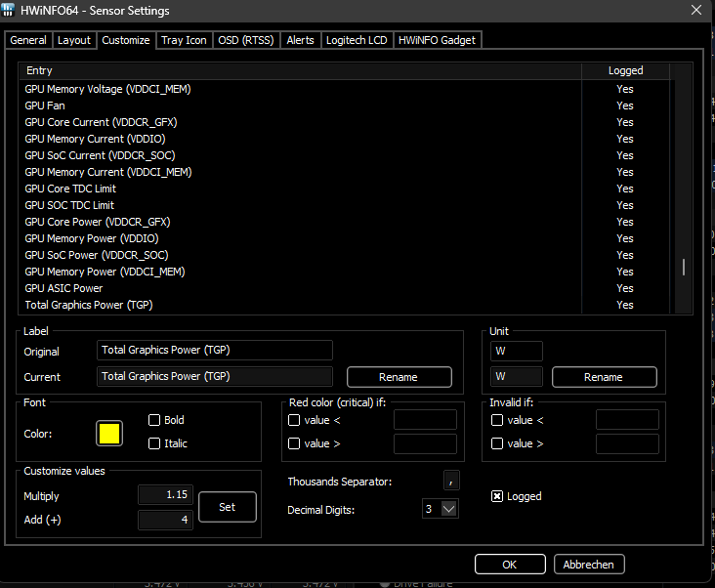This screenshot has height=588, width=715.
Task: Confirm with the OK button
Action: (510, 565)
